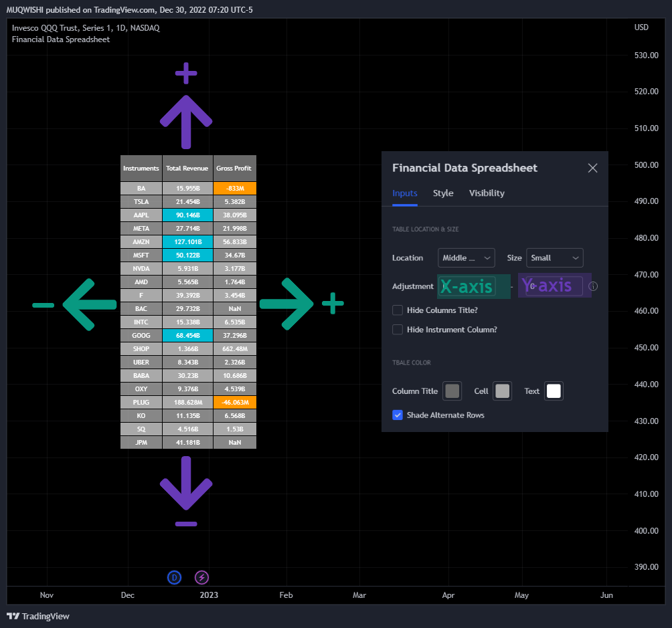Viewport: 672px width, 628px height.
Task: Click the dividend D marker icon
Action: coord(174,577)
